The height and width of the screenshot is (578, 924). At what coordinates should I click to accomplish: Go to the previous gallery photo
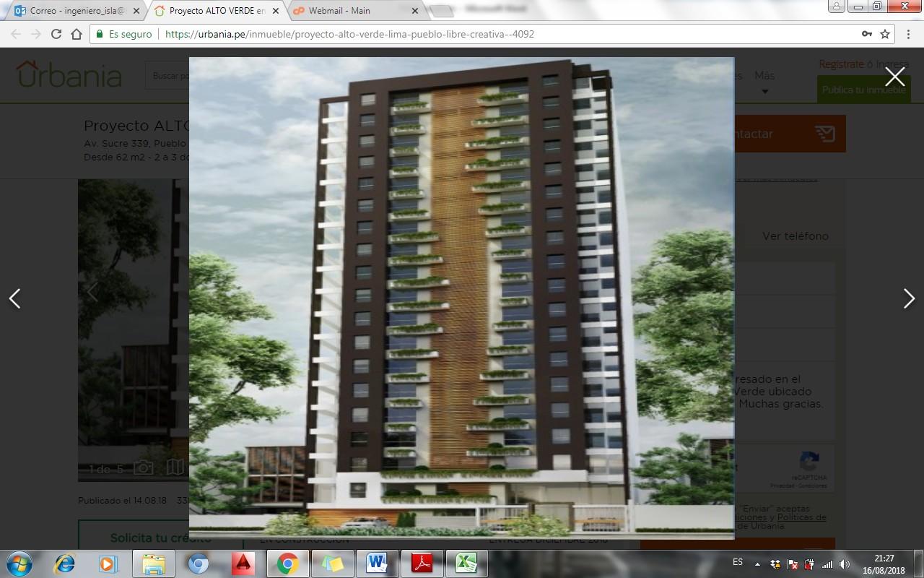point(14,298)
